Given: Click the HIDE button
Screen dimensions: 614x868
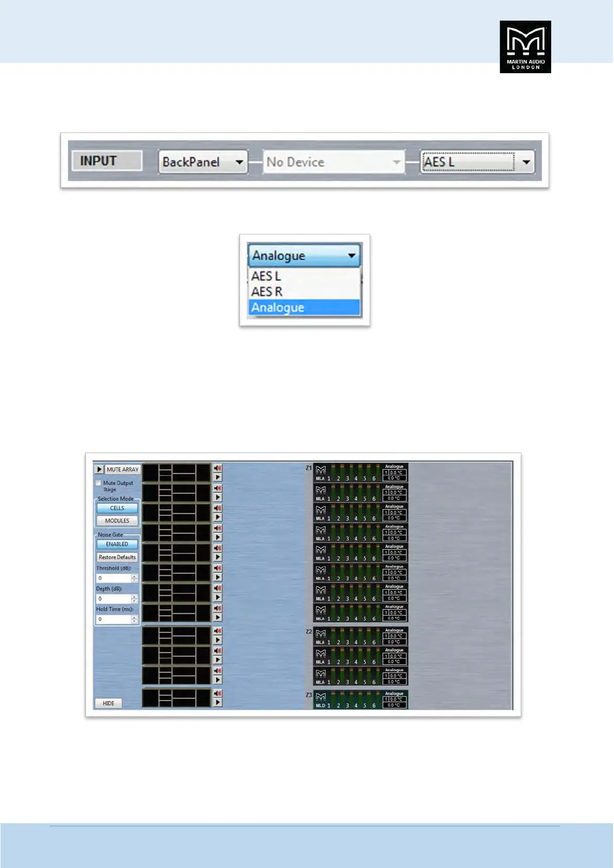Looking at the screenshot, I should click(x=108, y=703).
